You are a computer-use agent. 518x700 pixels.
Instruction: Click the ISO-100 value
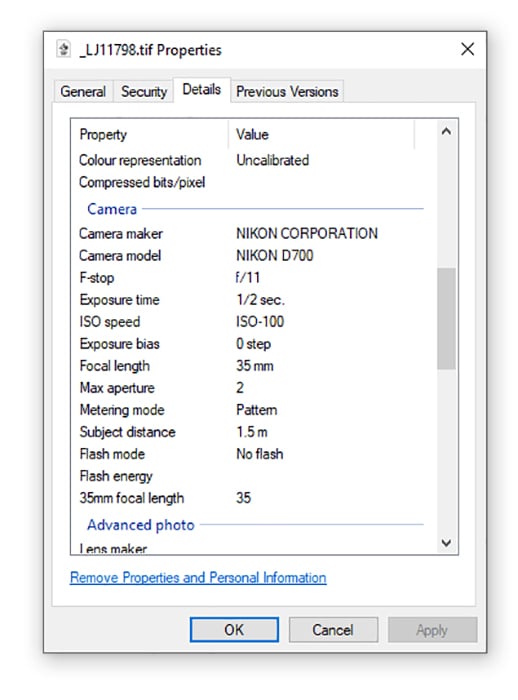260,321
